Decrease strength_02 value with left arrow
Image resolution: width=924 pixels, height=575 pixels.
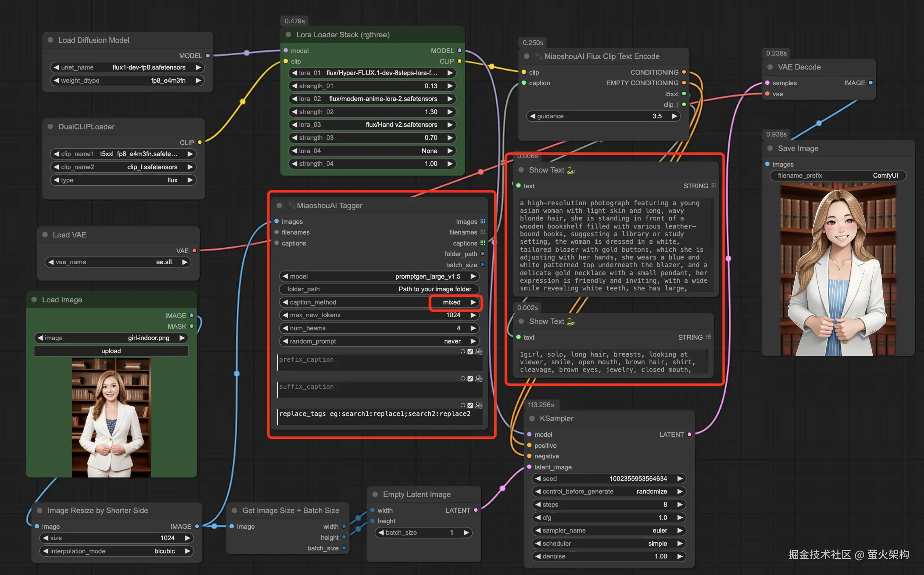294,112
